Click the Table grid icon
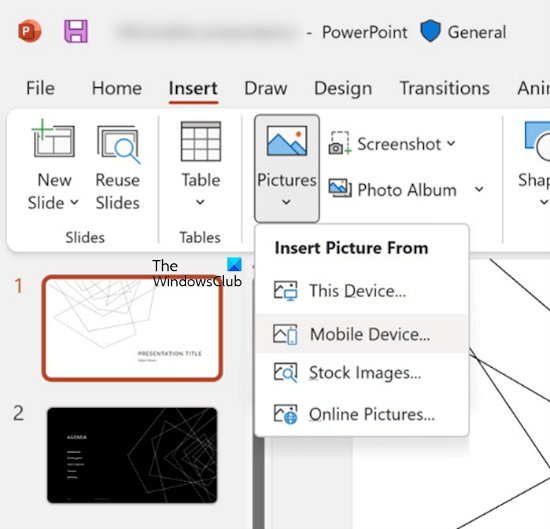This screenshot has width=550, height=529. click(201, 141)
